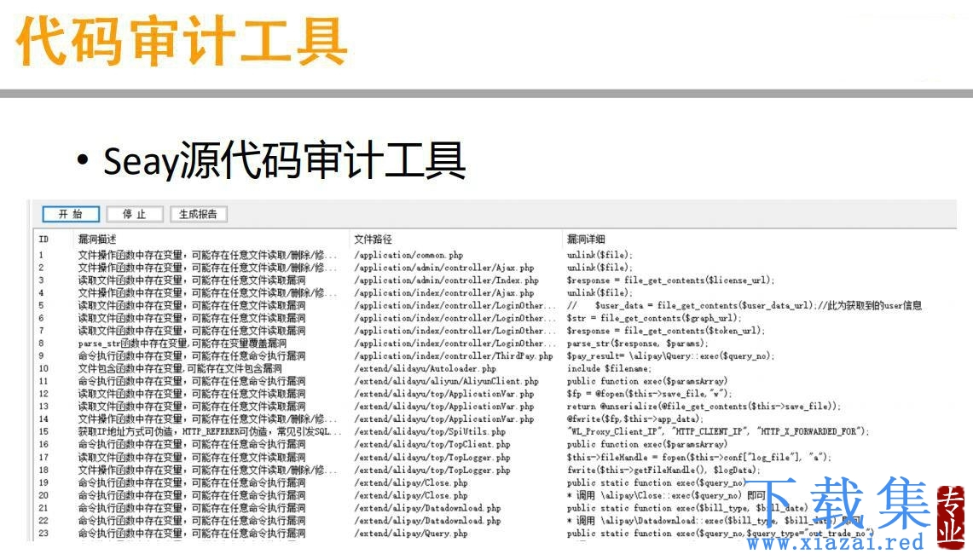Sort by the ID column header
The height and width of the screenshot is (560, 973).
[x=43, y=240]
